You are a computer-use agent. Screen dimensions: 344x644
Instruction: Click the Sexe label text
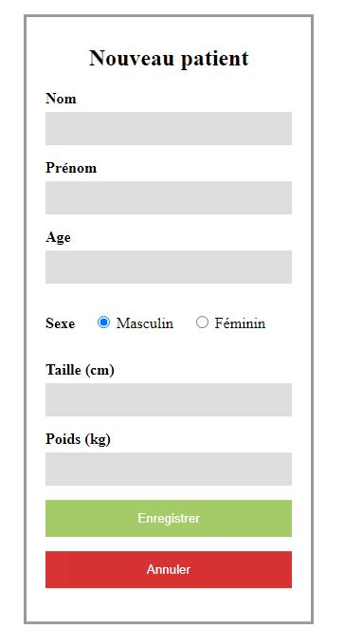(x=60, y=323)
